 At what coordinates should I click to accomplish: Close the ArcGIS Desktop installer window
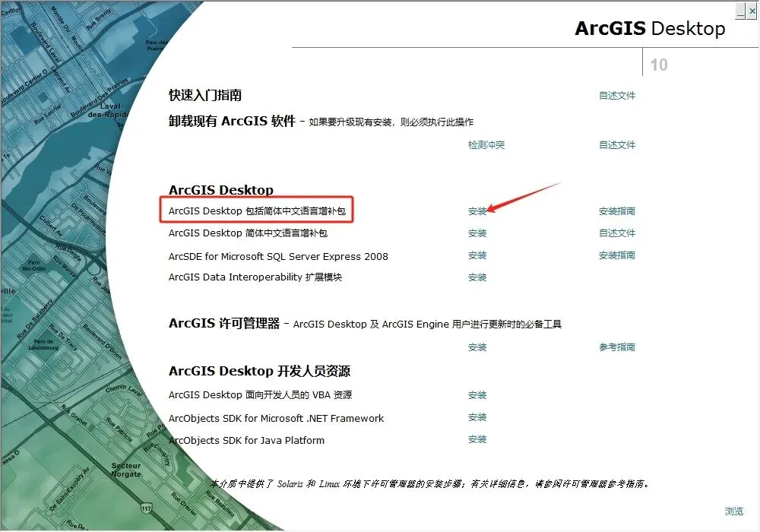pos(752,11)
